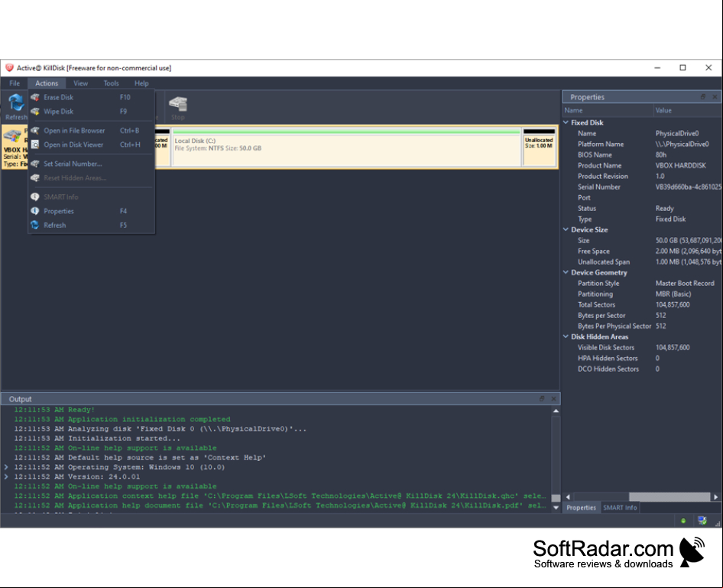Click the Properties horizontal scrollbar thumb
723x588 pixels.
point(670,497)
